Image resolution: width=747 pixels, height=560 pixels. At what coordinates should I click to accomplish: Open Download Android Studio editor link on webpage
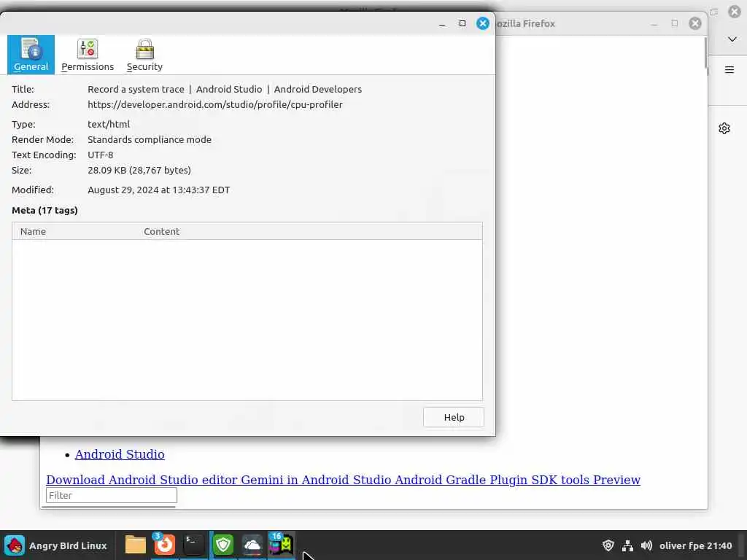coord(343,480)
